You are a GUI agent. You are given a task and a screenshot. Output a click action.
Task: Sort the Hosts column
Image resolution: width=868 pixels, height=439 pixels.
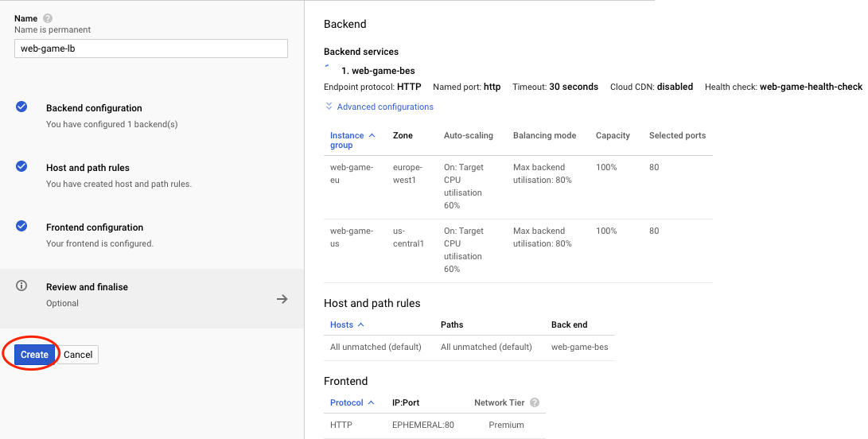(342, 324)
